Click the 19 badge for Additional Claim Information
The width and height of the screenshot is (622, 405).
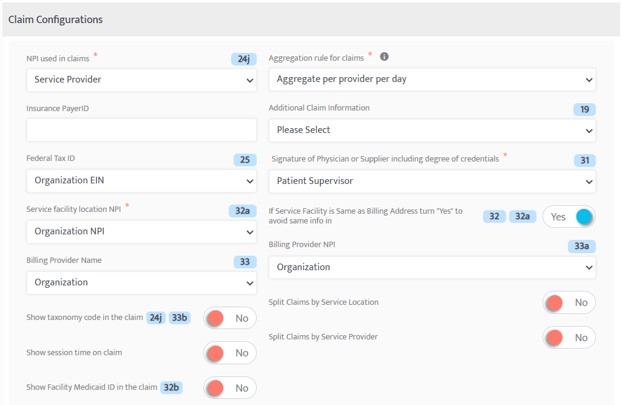584,109
